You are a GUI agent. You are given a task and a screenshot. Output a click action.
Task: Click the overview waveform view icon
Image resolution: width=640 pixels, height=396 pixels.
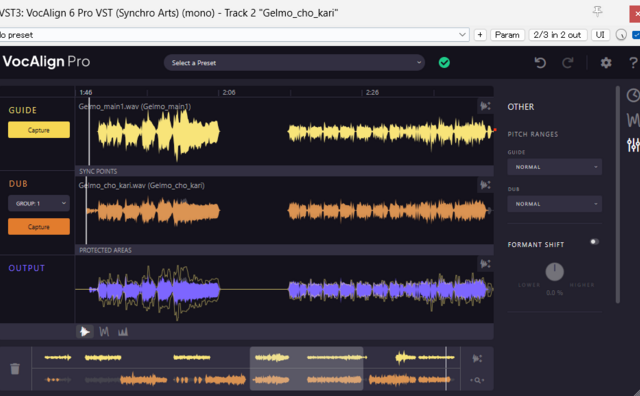(x=477, y=358)
